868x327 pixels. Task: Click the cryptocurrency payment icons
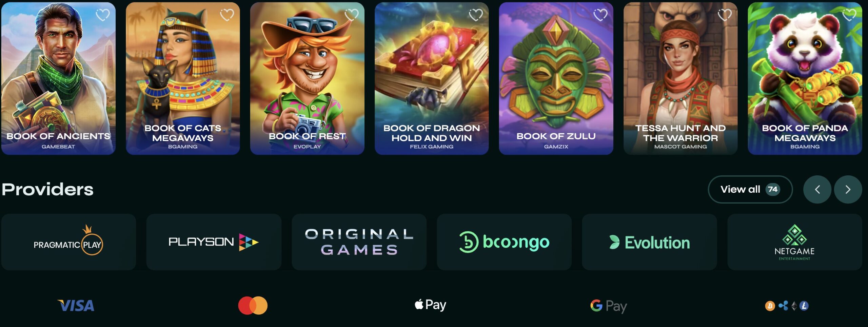[x=787, y=306]
